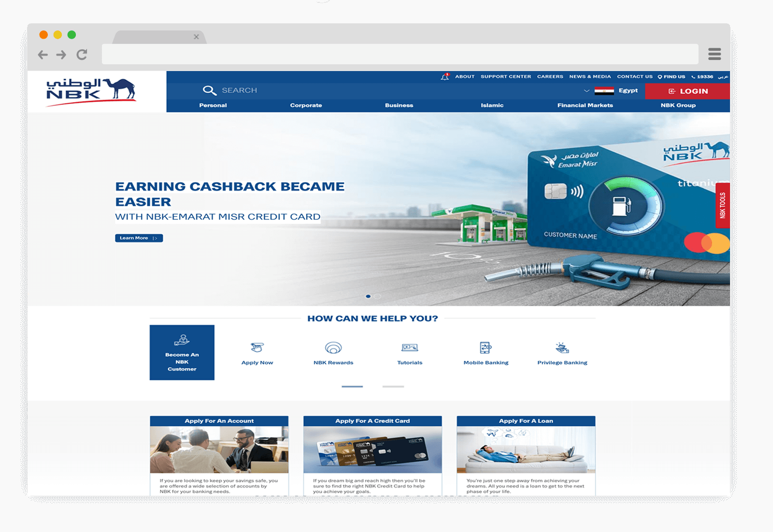Image resolution: width=773 pixels, height=532 pixels.
Task: Open the NBK Group menu
Action: click(x=678, y=105)
